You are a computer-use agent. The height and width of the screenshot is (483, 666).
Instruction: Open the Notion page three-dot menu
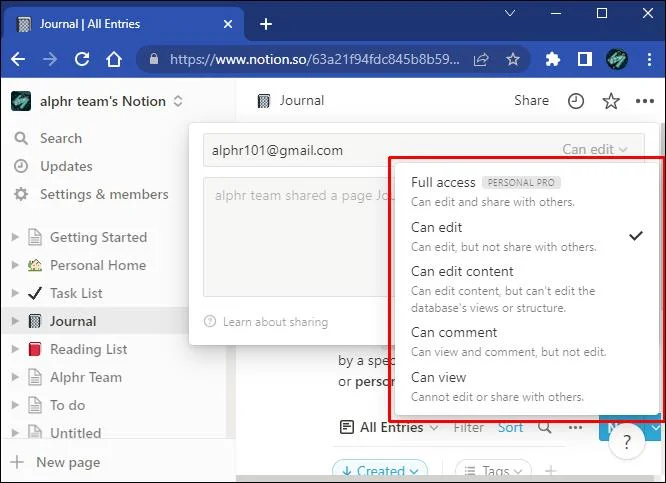coord(645,101)
